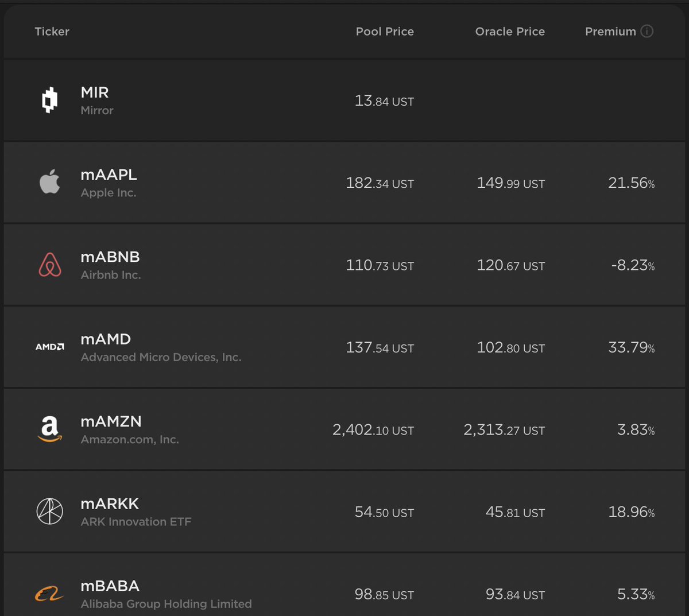This screenshot has width=689, height=616.
Task: Click the Premium column header
Action: point(610,32)
